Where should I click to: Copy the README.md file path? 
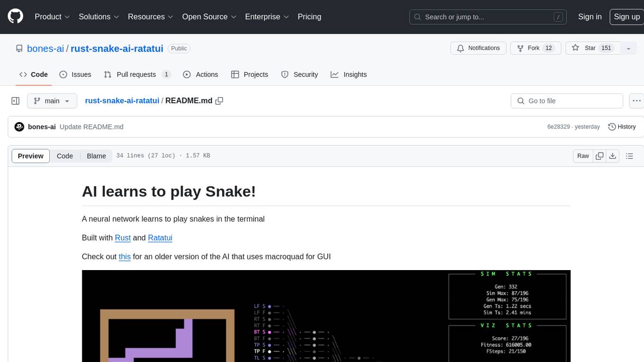click(x=219, y=101)
